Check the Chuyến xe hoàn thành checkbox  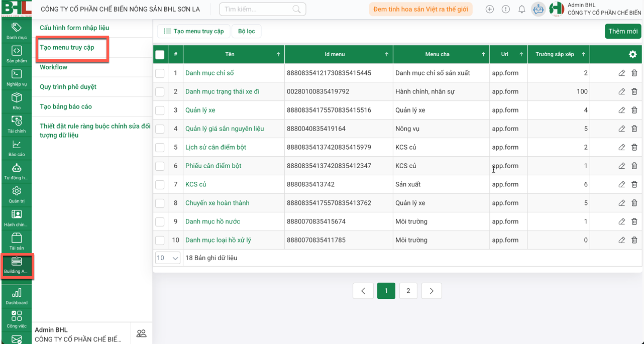160,203
